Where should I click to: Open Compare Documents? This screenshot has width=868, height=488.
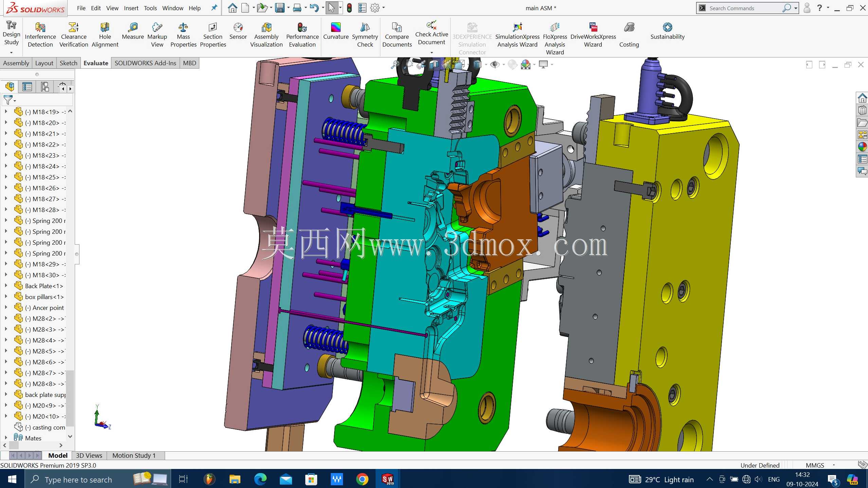[x=397, y=35]
